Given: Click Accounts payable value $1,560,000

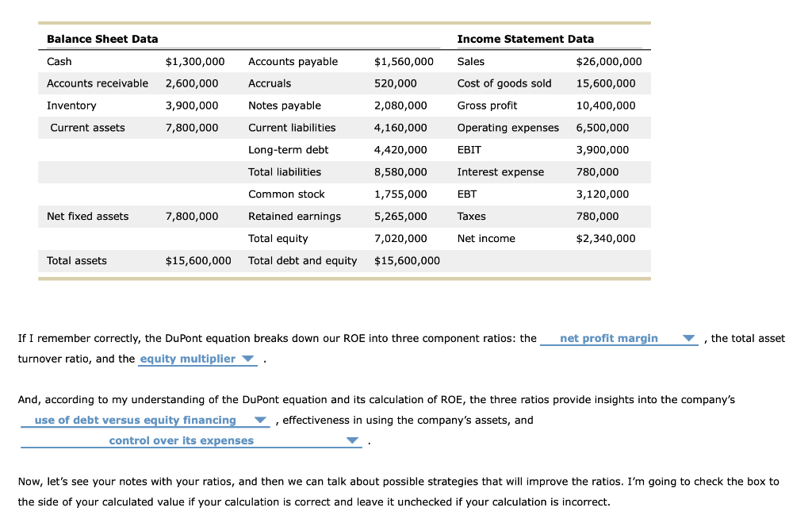Looking at the screenshot, I should tap(404, 62).
